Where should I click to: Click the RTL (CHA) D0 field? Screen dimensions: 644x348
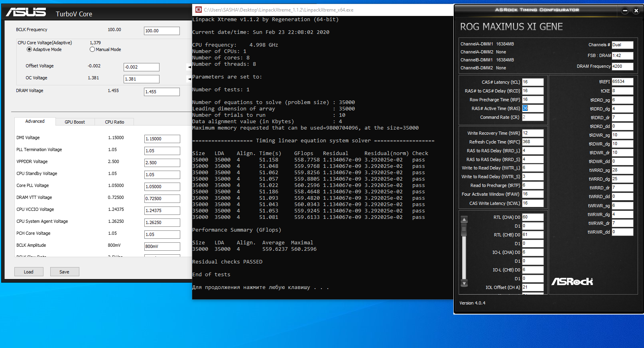[x=533, y=217]
